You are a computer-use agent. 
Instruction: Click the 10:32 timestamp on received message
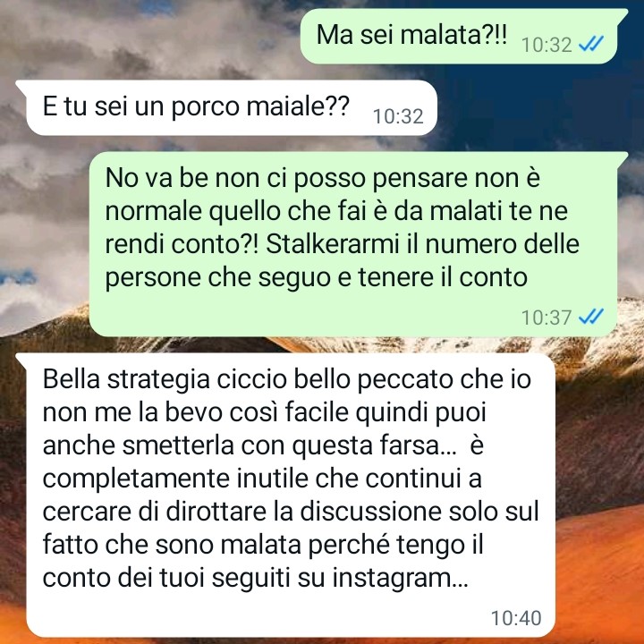coord(398,116)
